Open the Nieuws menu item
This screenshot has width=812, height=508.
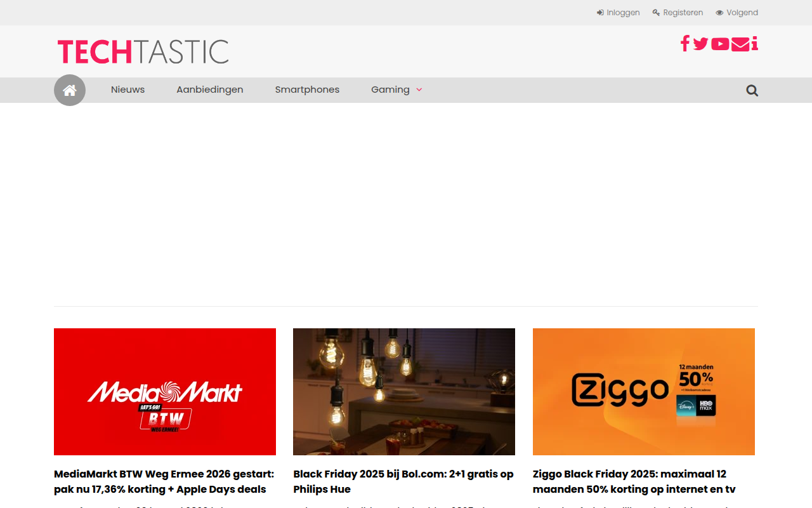pyautogui.click(x=128, y=90)
